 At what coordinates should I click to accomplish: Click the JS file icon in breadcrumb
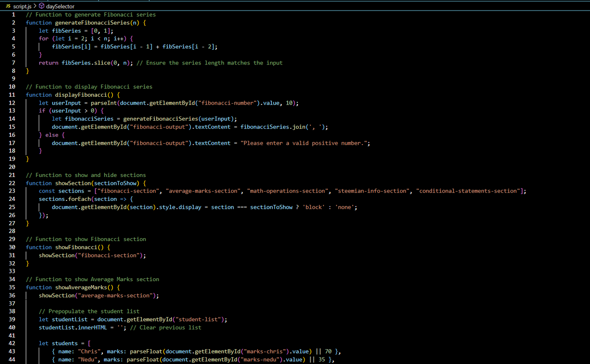[8, 6]
